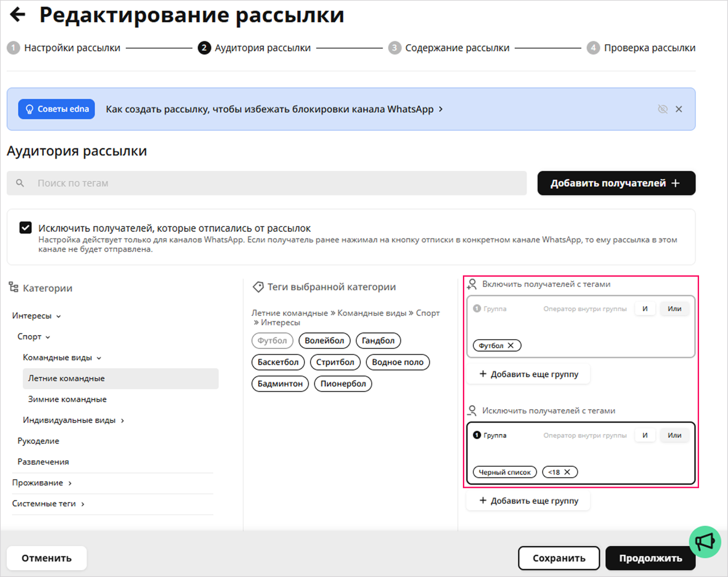
Task: Remove the <18 tag from the exclude group
Action: tap(567, 472)
